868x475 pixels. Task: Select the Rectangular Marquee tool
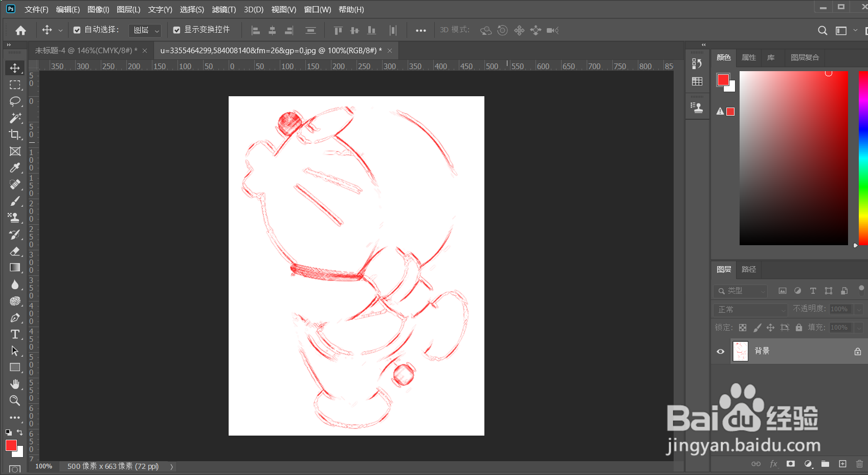coord(15,85)
